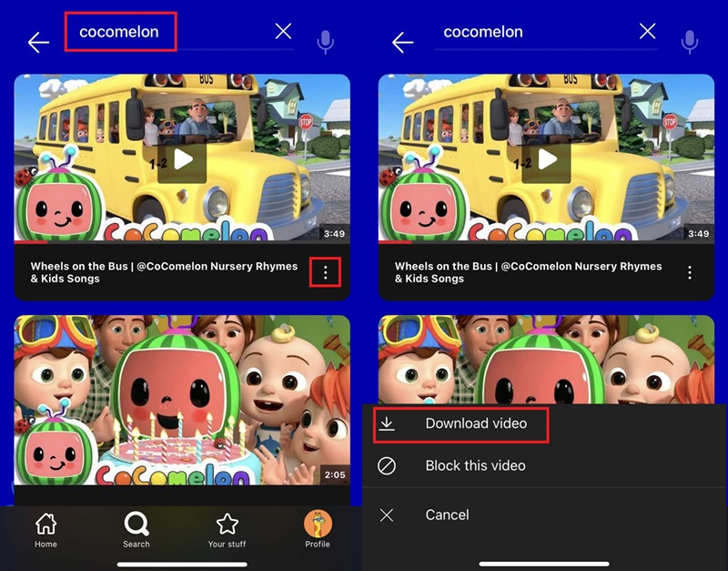Tap Wheels on the Bus title in left screen
The image size is (728, 571).
point(164,272)
